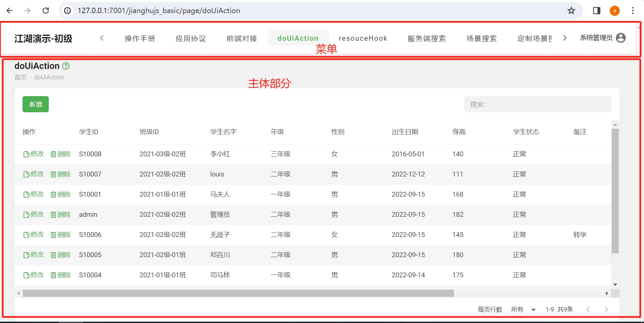Switch to the resouceHook menu item
644x323 pixels.
363,38
